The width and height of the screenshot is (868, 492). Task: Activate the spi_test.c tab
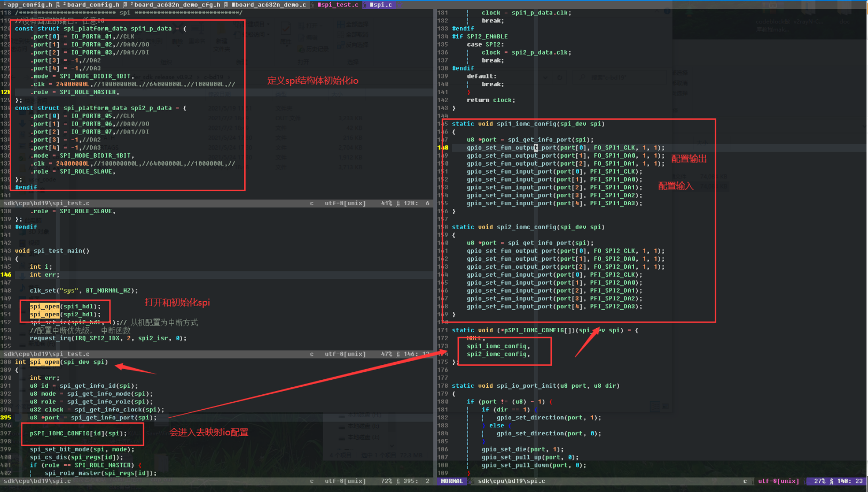(x=338, y=5)
